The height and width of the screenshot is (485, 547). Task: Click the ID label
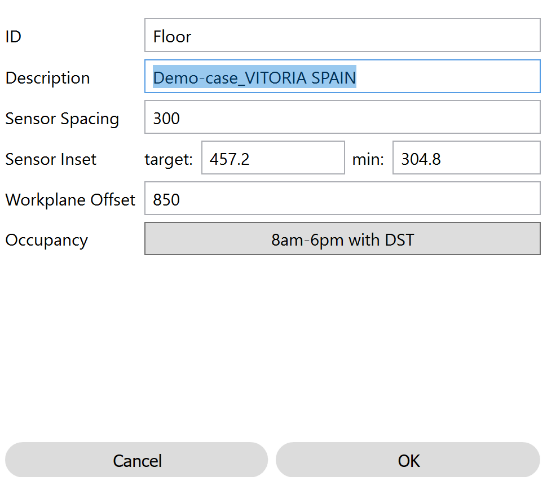coord(13,36)
